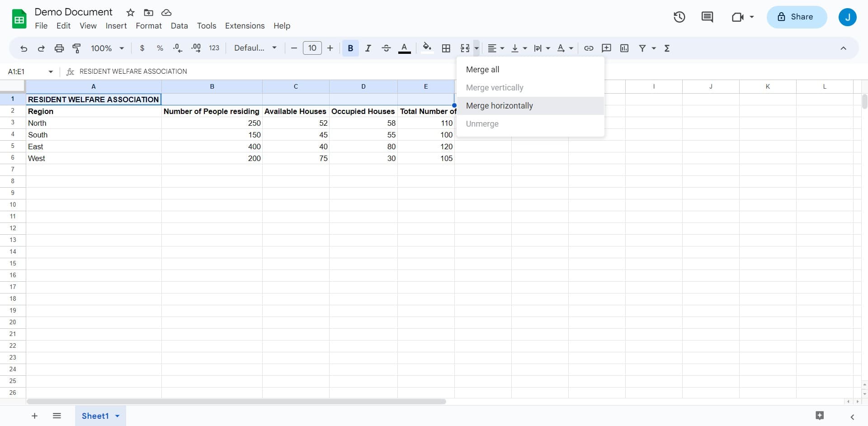Click the Insert chart icon
The height and width of the screenshot is (426, 868).
[624, 48]
